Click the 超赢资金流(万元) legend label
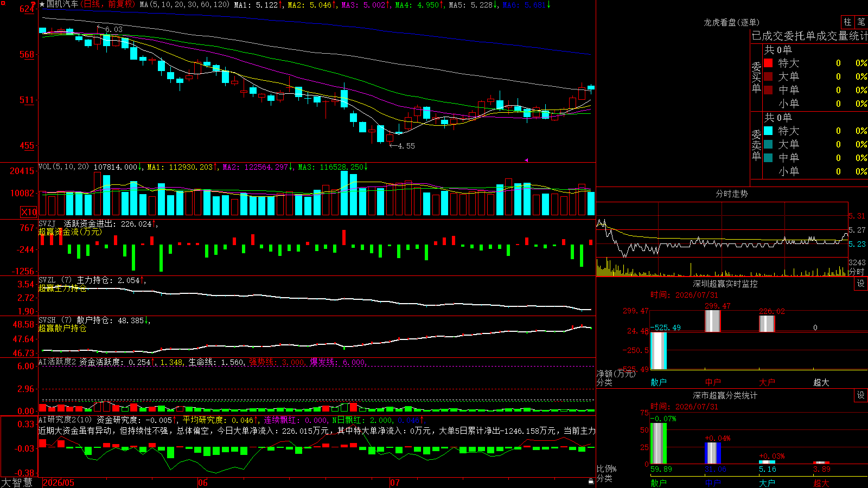This screenshot has height=488, width=868. click(70, 232)
